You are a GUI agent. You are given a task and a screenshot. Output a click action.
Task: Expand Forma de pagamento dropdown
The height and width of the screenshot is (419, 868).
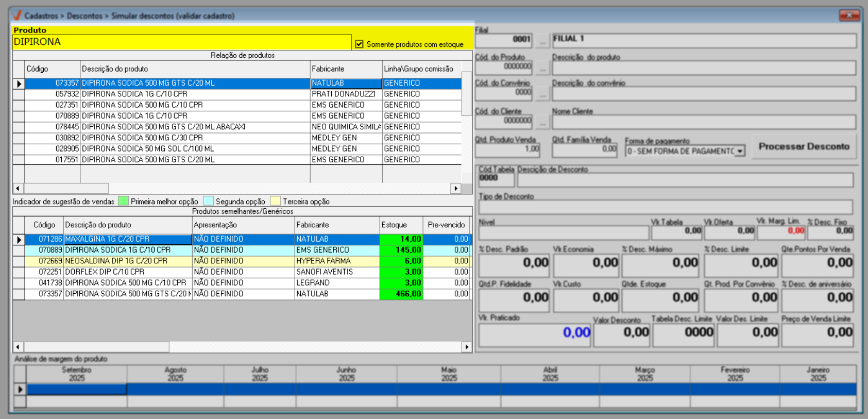(740, 151)
